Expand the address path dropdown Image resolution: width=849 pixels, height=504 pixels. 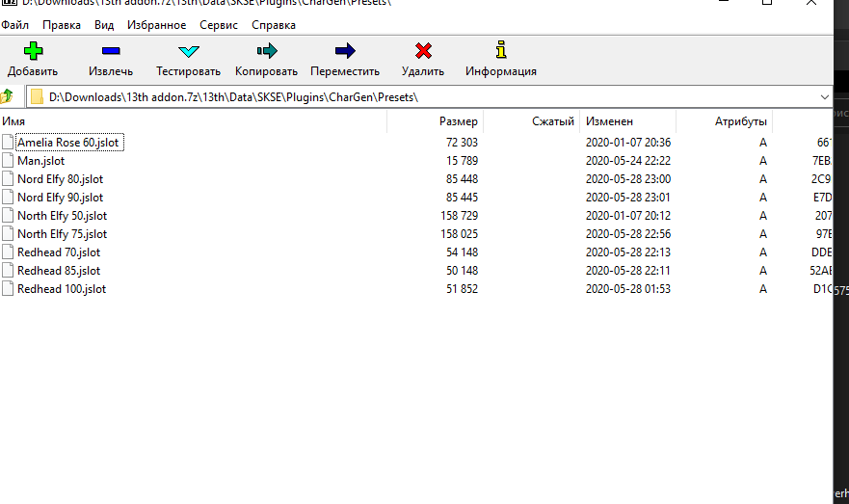(824, 96)
